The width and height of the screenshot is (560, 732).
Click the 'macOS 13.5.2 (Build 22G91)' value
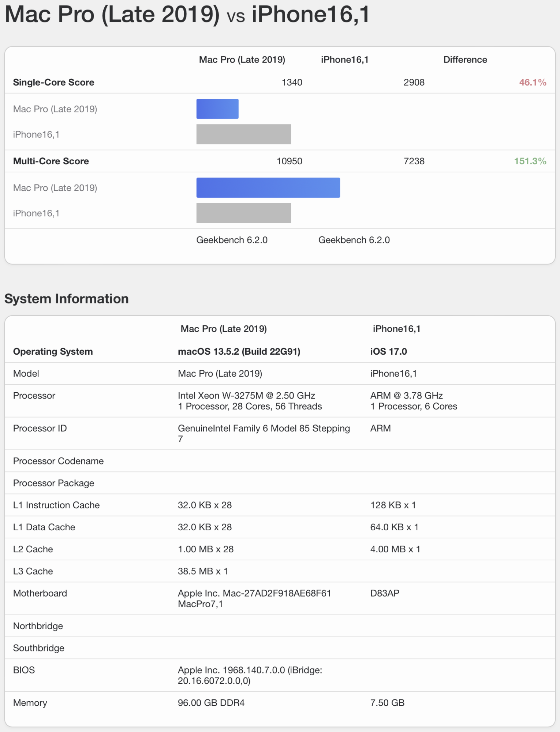click(x=239, y=351)
